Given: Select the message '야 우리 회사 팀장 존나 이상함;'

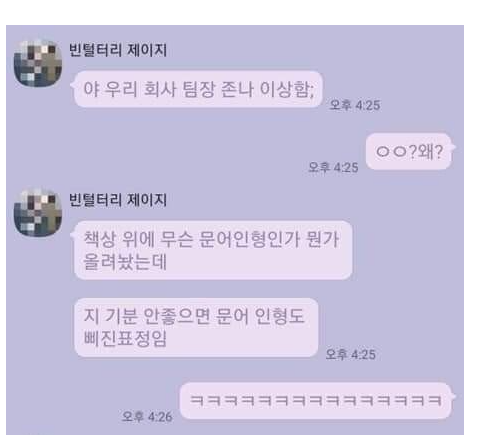Looking at the screenshot, I should point(198,89).
